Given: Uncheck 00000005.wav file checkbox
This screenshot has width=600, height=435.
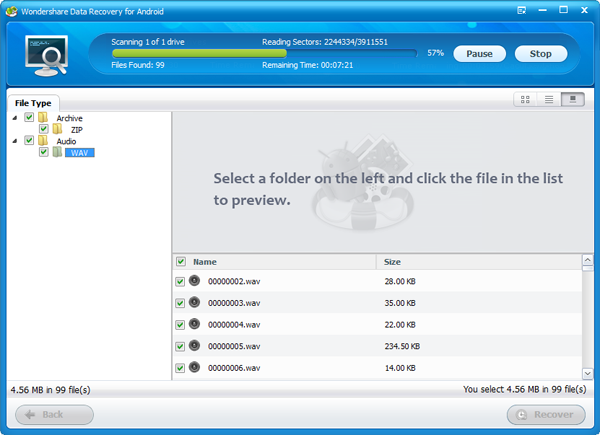Looking at the screenshot, I should (x=180, y=347).
